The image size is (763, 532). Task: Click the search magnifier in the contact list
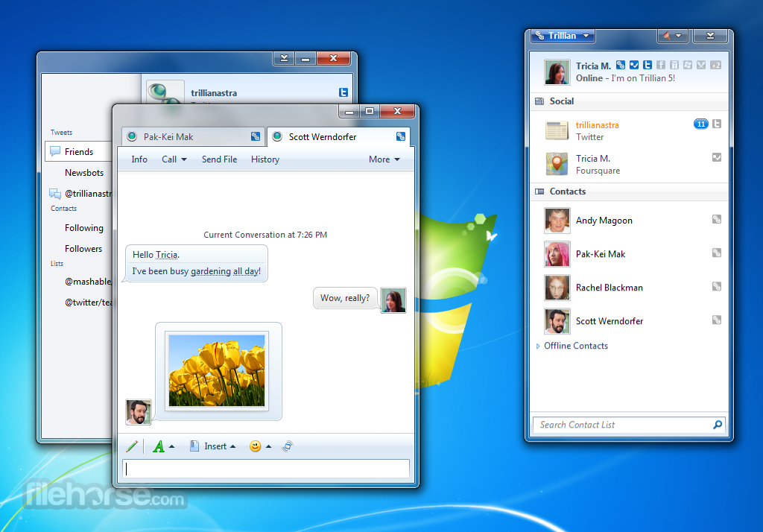717,425
